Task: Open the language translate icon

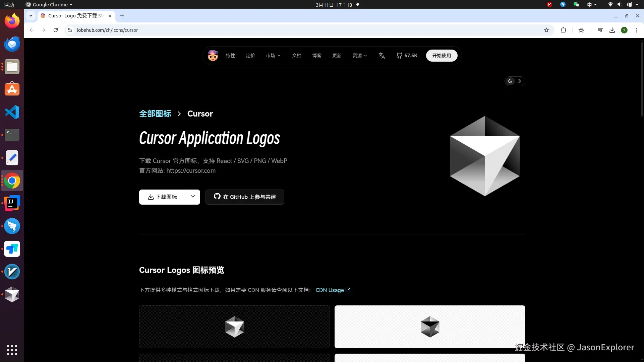Action: coord(382,56)
